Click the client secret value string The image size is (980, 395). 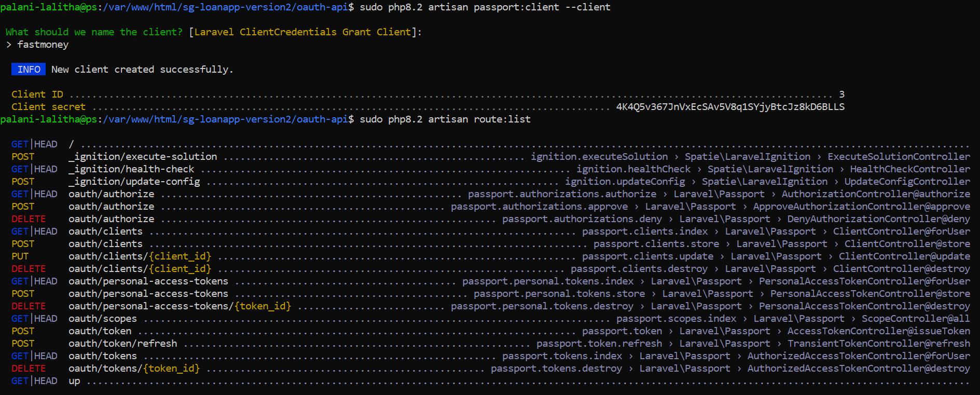pyautogui.click(x=730, y=107)
